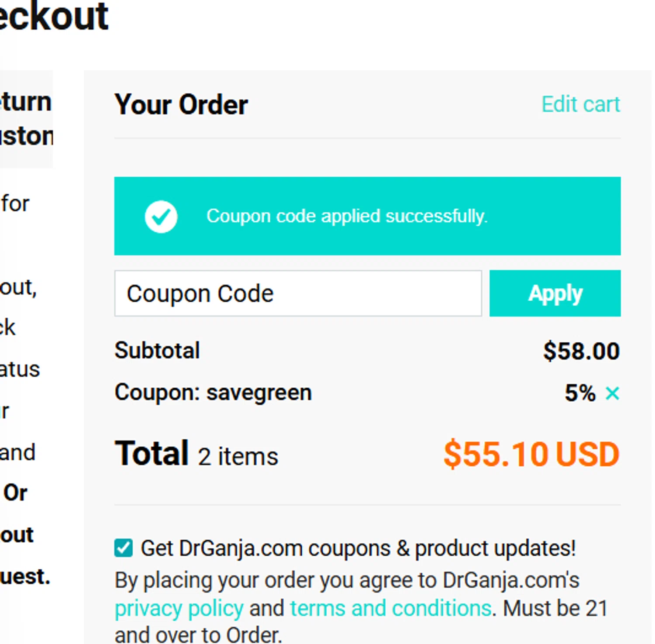The width and height of the screenshot is (655, 644).
Task: Click the orange $55.10 USD total
Action: [531, 455]
